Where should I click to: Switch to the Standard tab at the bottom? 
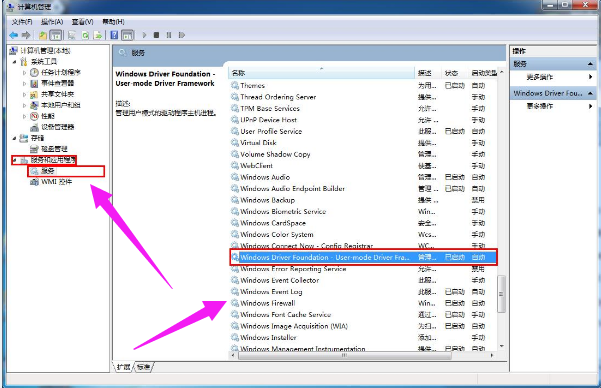tap(143, 367)
